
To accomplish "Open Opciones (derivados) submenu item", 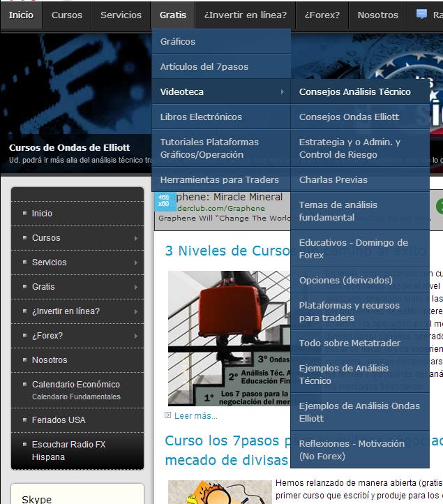I will coord(360,280).
